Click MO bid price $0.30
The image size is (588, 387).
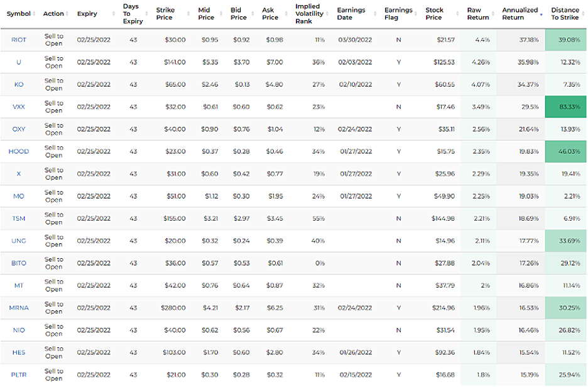click(241, 196)
